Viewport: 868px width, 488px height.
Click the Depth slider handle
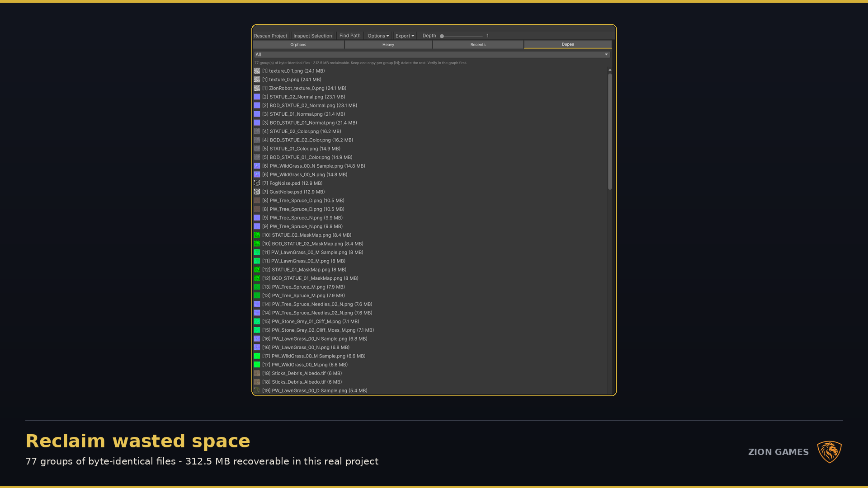[x=442, y=36]
